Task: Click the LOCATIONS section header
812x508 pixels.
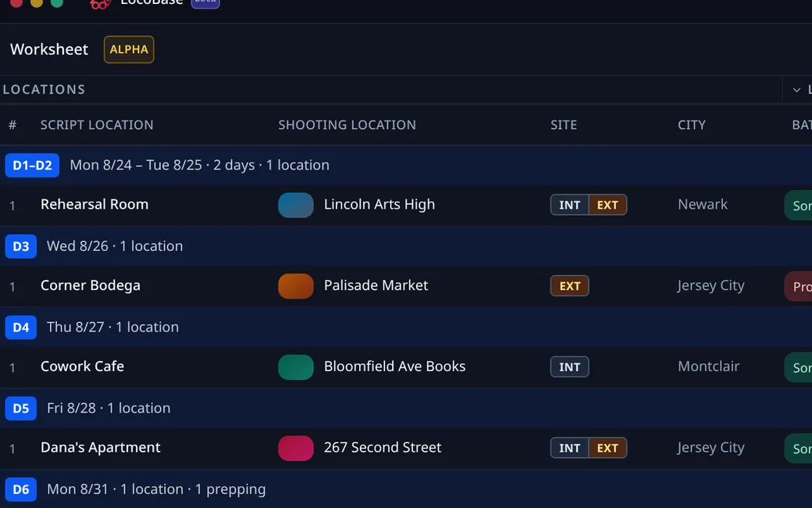Action: pos(44,89)
